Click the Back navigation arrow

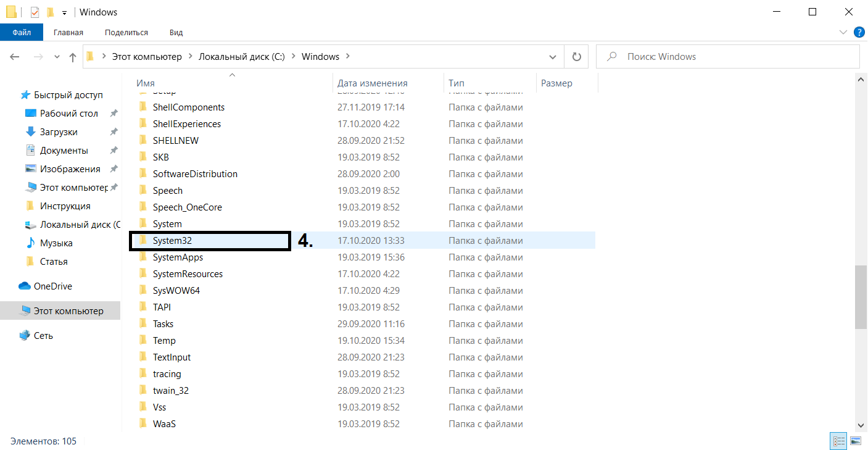[15, 57]
